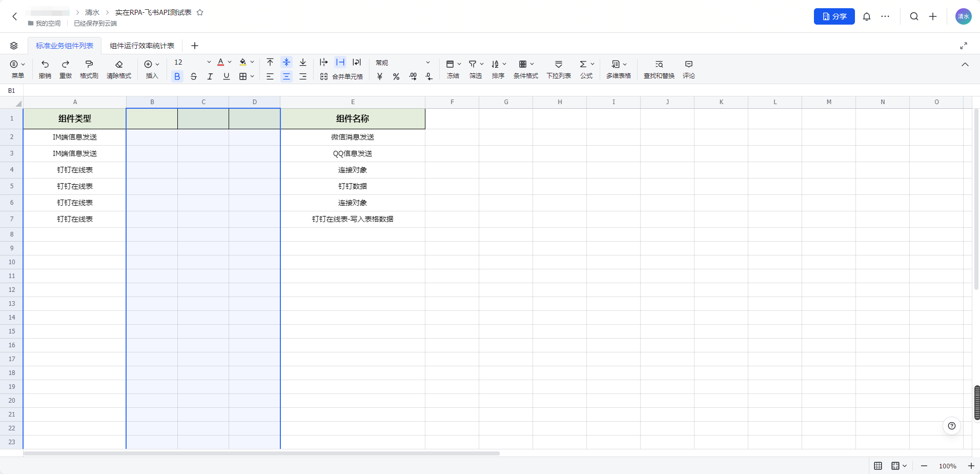Toggle italic text style
The image size is (980, 474).
tap(210, 76)
